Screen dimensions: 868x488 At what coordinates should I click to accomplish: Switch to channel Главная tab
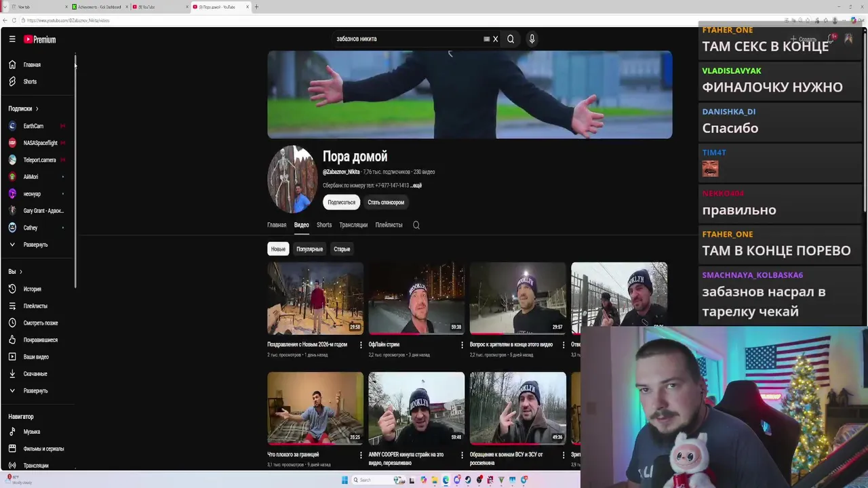pyautogui.click(x=277, y=225)
